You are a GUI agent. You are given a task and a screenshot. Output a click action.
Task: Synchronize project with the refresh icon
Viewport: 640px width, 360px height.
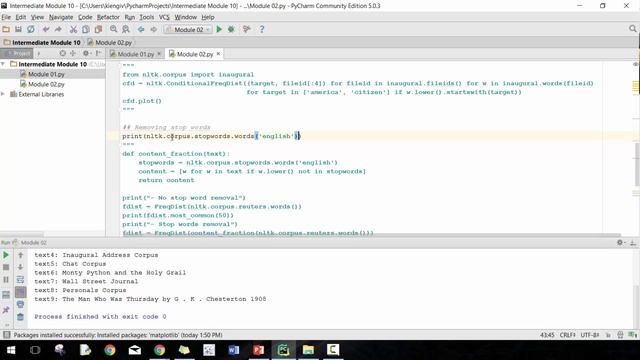point(31,29)
